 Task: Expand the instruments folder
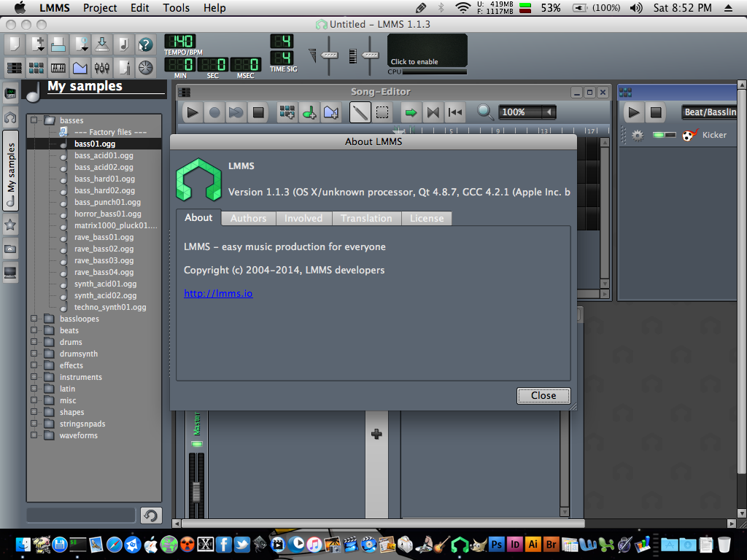[x=34, y=377]
